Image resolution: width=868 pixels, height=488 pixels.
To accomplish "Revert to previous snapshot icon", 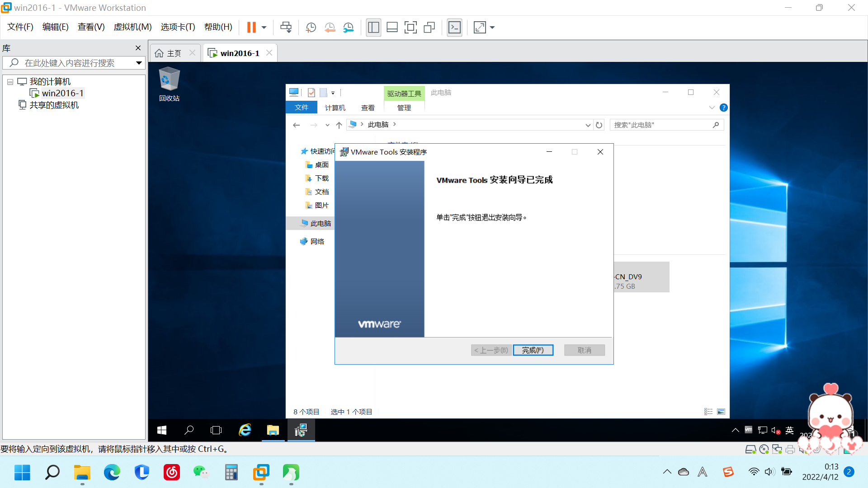I will pyautogui.click(x=330, y=28).
